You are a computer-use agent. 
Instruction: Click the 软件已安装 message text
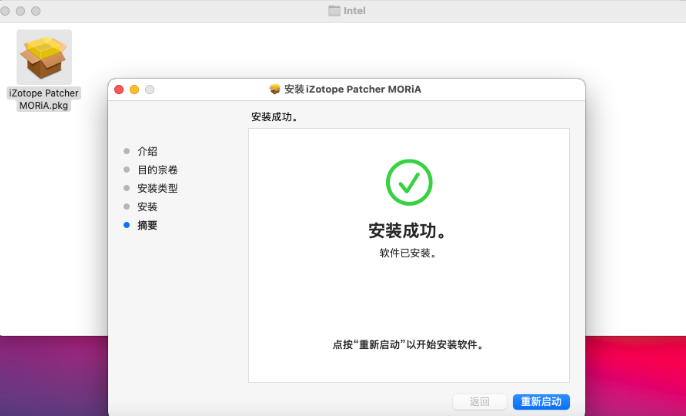pyautogui.click(x=408, y=253)
